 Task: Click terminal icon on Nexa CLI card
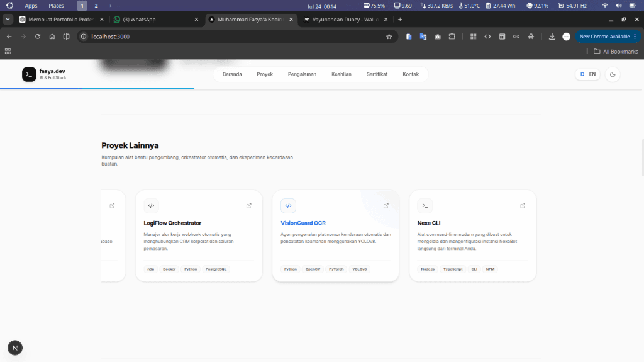(x=425, y=206)
